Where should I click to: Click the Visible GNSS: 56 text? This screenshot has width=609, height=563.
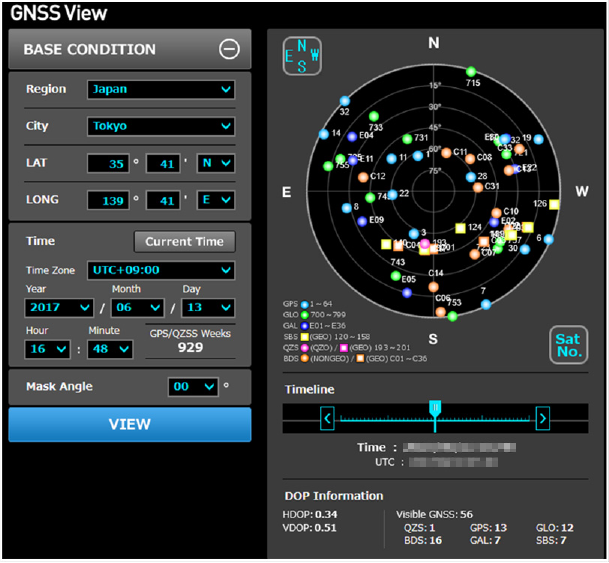[434, 515]
